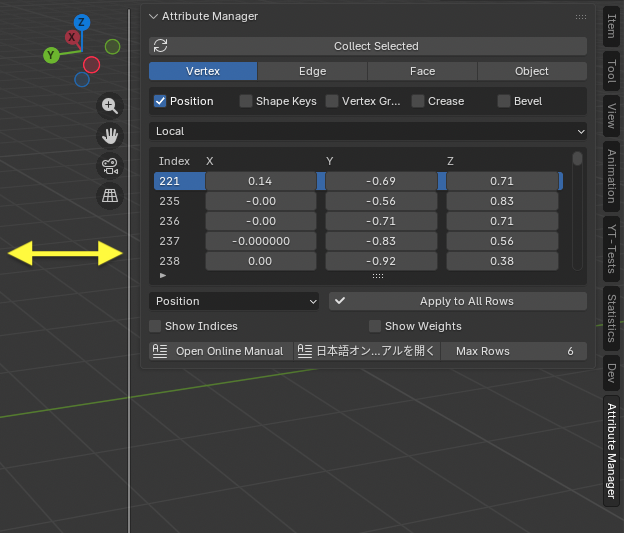Switch perspective/orthographic grid icon
The width and height of the screenshot is (624, 533).
109,196
